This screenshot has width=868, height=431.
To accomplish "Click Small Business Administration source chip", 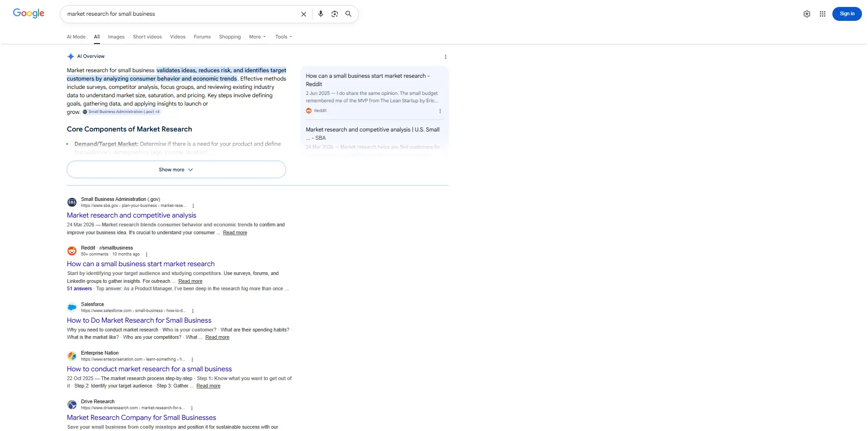I will tap(121, 112).
